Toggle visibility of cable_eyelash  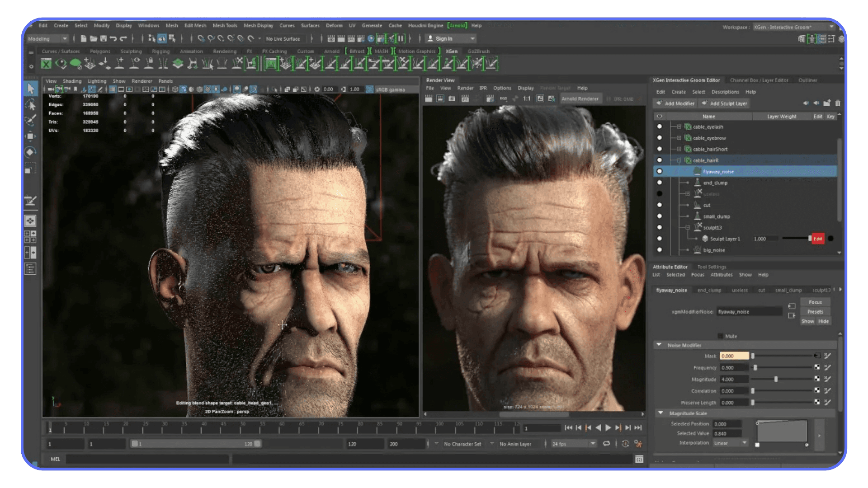(660, 127)
